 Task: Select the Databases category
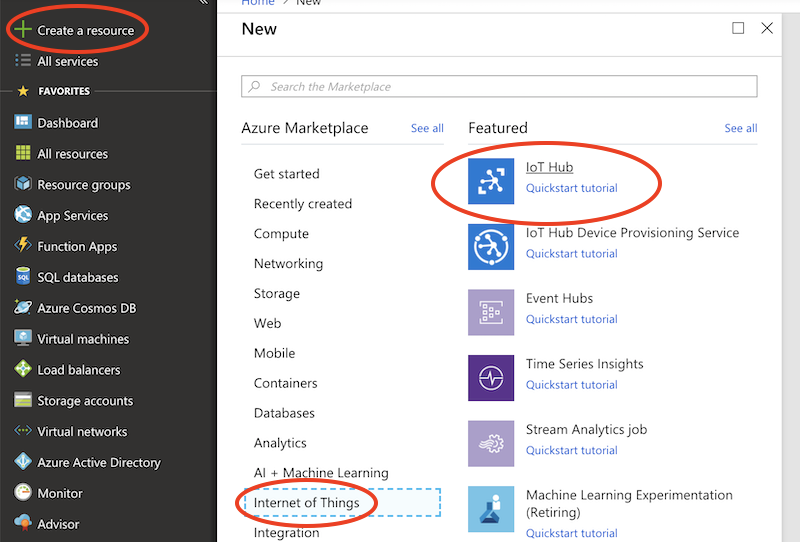[x=284, y=413]
